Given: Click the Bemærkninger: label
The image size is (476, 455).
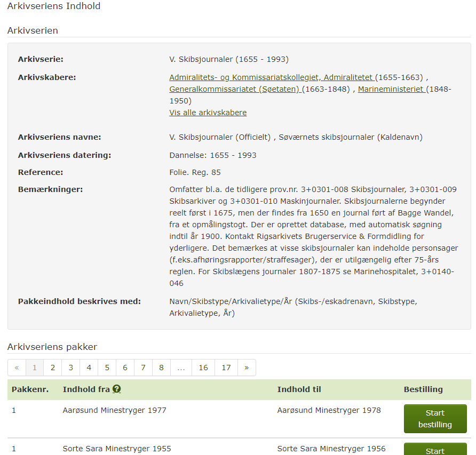Looking at the screenshot, I should tap(50, 189).
